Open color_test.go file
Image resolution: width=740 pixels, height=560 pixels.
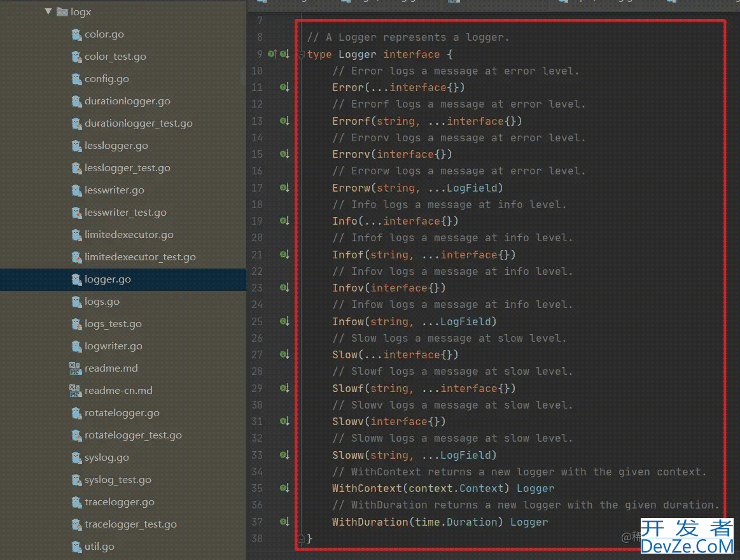click(x=115, y=56)
